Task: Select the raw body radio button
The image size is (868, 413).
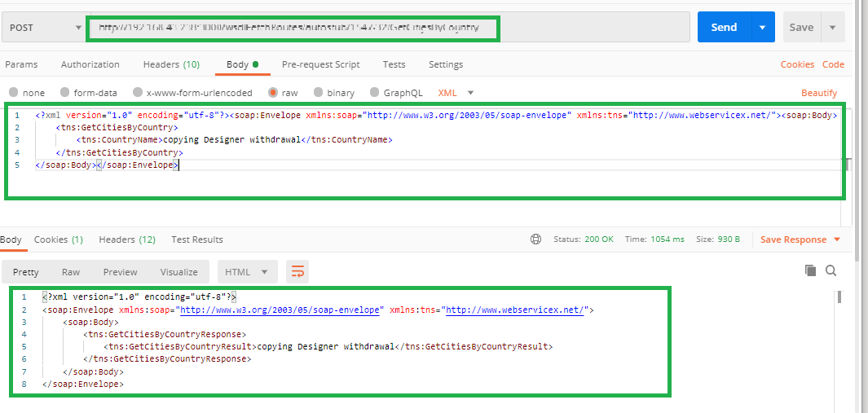Action: tap(273, 92)
